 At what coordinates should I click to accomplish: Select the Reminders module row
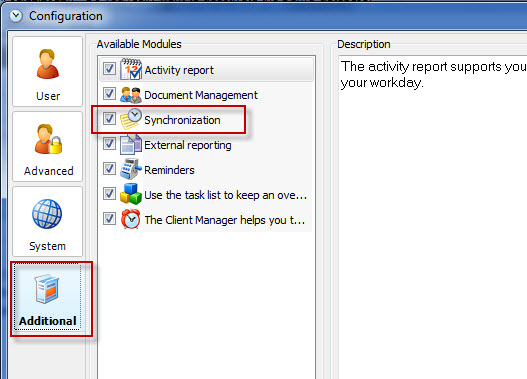(x=206, y=170)
